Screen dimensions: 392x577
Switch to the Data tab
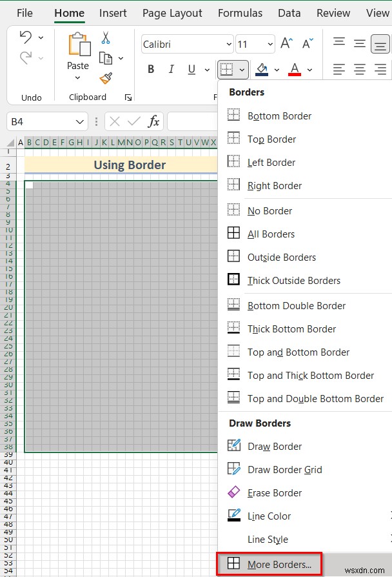point(289,14)
